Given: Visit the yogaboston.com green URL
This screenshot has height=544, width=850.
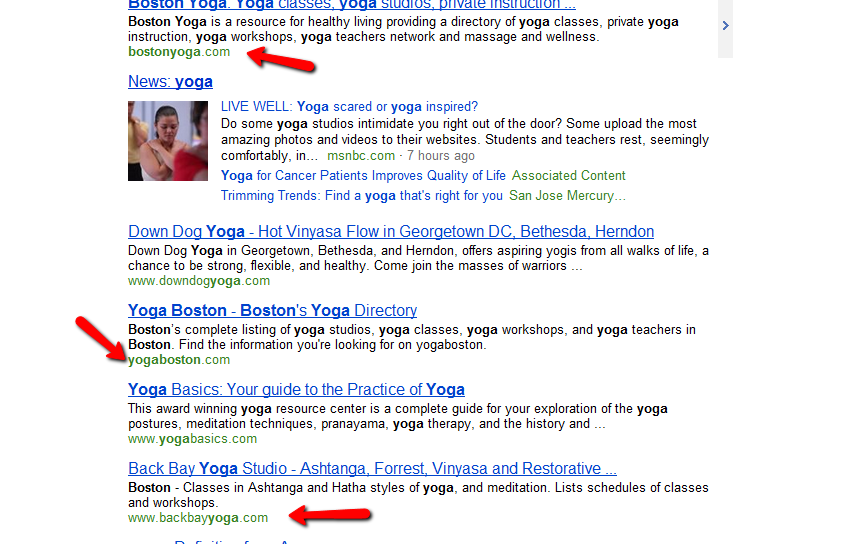Looking at the screenshot, I should click(x=179, y=360).
